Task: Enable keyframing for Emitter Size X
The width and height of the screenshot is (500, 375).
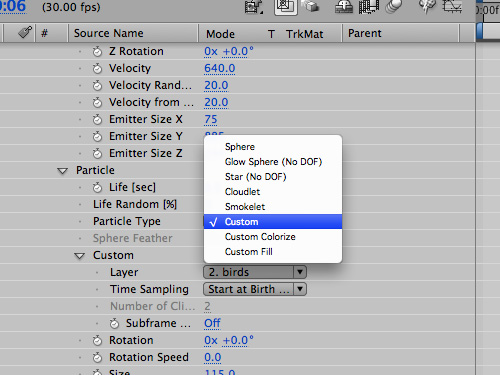Action: (x=97, y=119)
